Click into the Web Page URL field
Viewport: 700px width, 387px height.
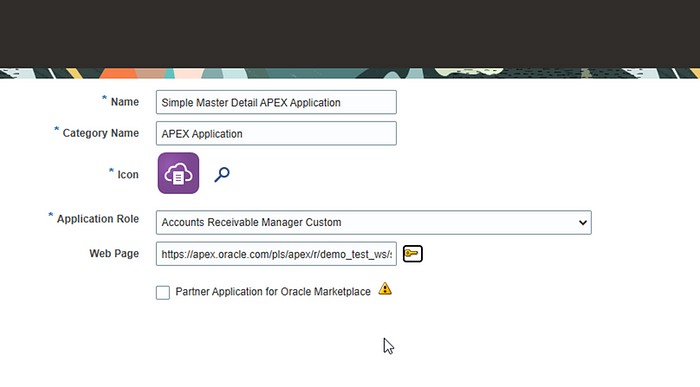[x=276, y=254]
